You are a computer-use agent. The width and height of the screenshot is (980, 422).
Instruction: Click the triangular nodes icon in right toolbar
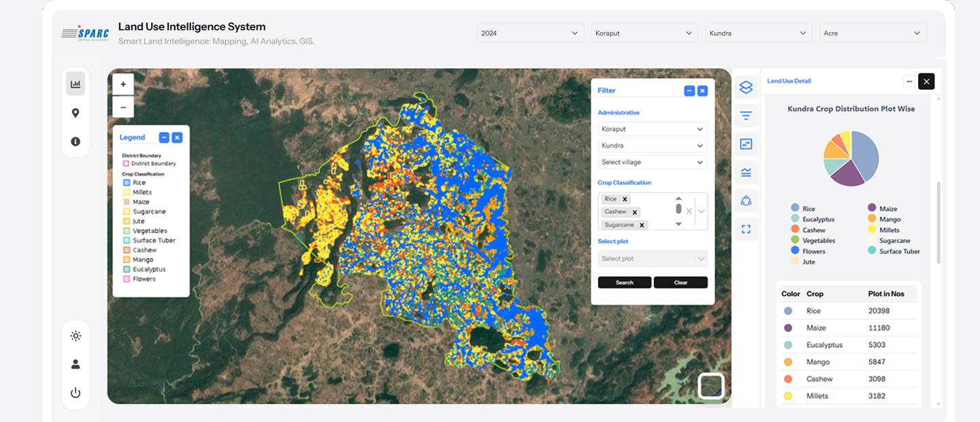coord(746,200)
